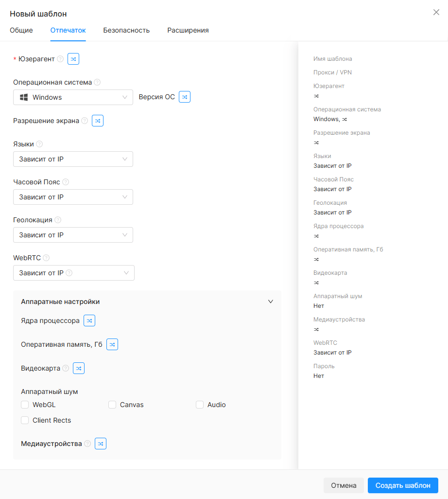448x499 pixels.
Task: Enable Audio noise checkbox
Action: pyautogui.click(x=200, y=405)
